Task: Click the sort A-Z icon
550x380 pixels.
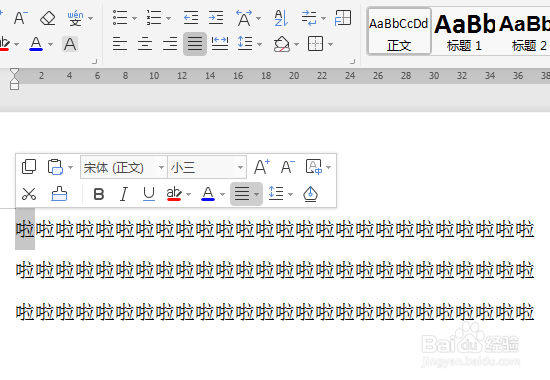Action: (x=281, y=18)
